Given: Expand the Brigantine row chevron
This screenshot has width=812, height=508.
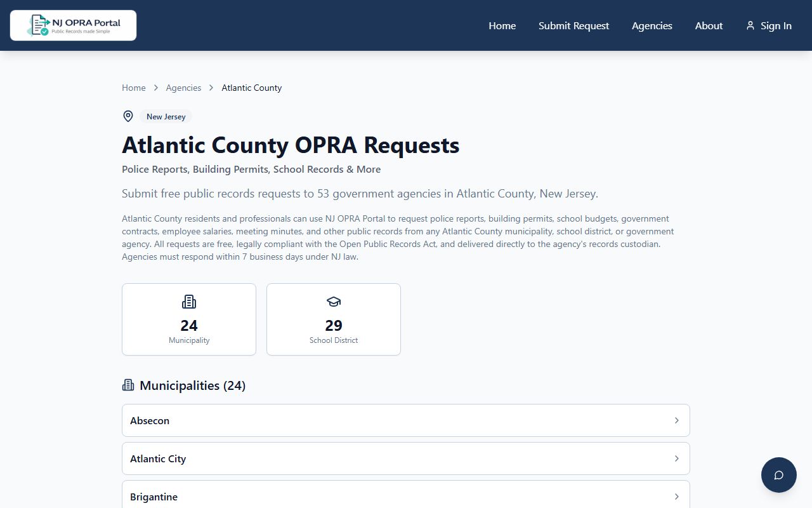Looking at the screenshot, I should [677, 497].
